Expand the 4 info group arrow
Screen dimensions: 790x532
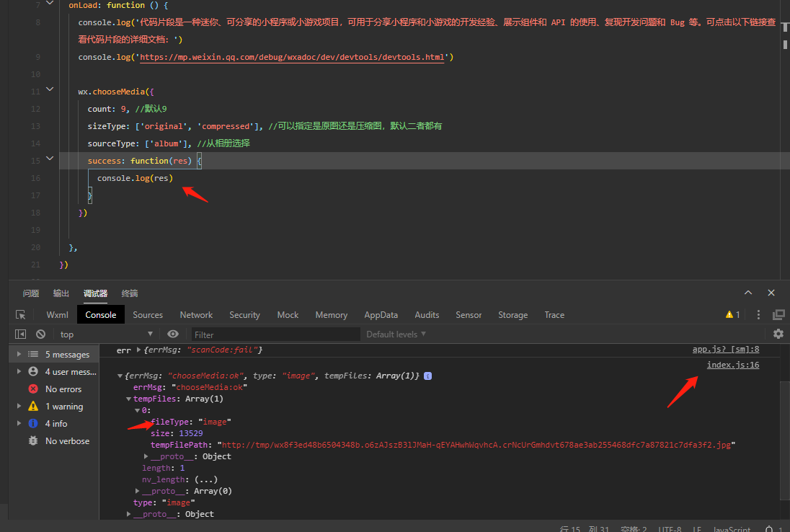(x=19, y=424)
